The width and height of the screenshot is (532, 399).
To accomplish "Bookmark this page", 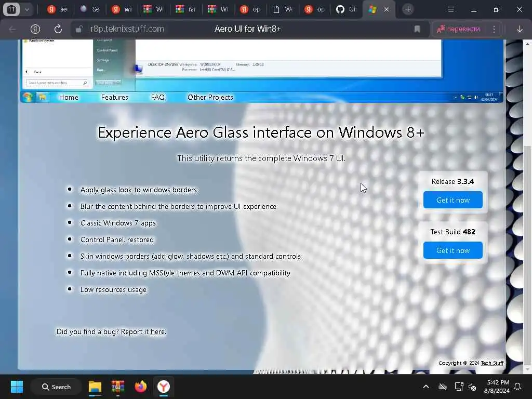I will 417,29.
